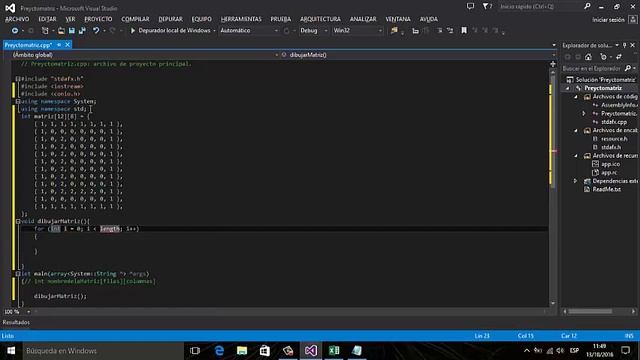Select resource.h in Solution Explorer

[x=614, y=139]
